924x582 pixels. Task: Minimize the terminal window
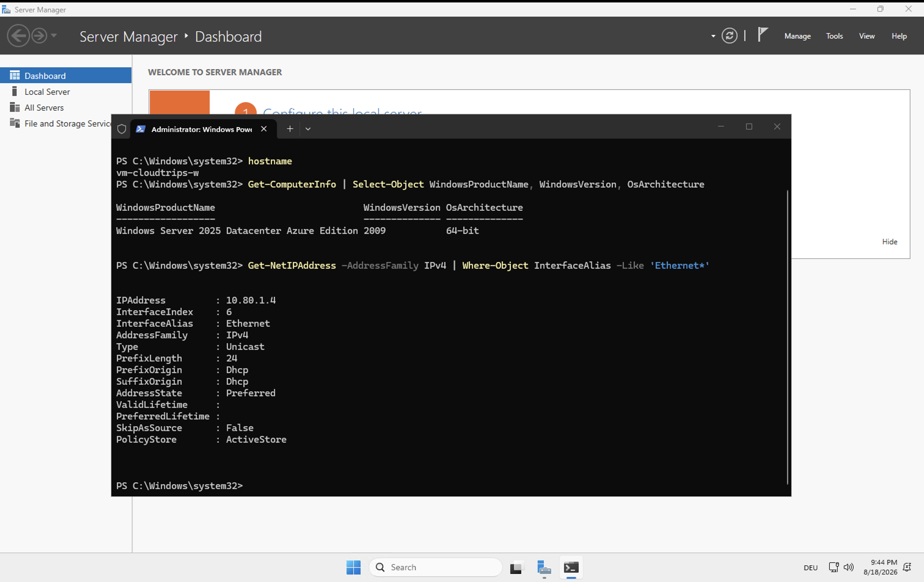click(721, 126)
